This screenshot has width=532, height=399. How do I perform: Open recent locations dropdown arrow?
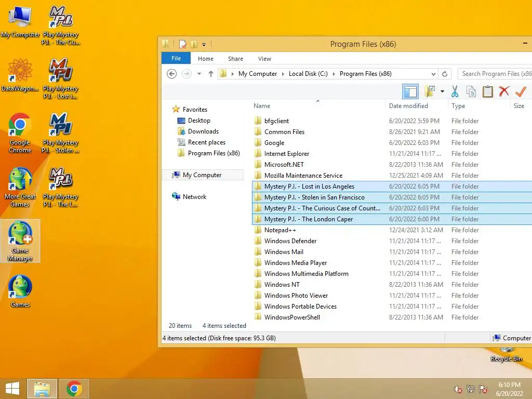[199, 74]
